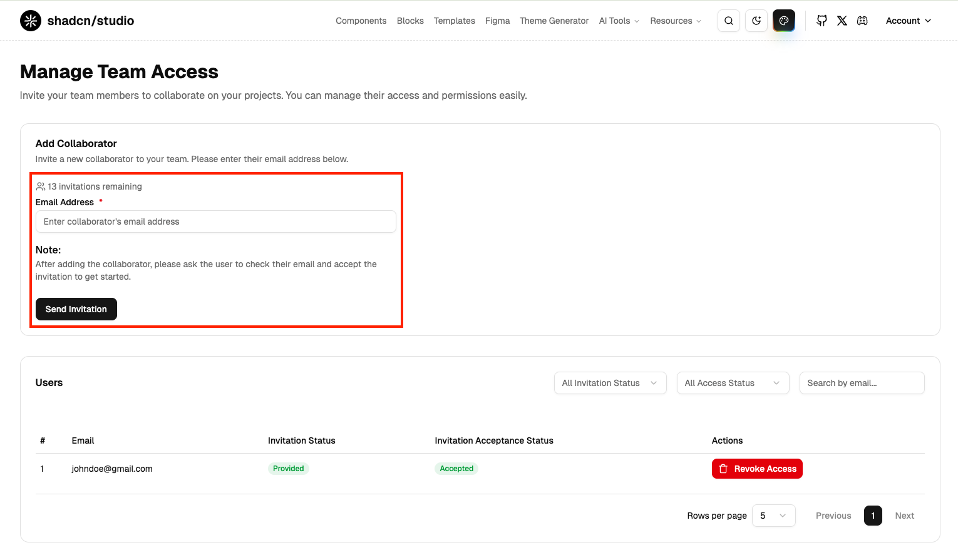Viewport: 958px width, 560px height.
Task: Open the Theme Generator nav item
Action: (x=554, y=21)
